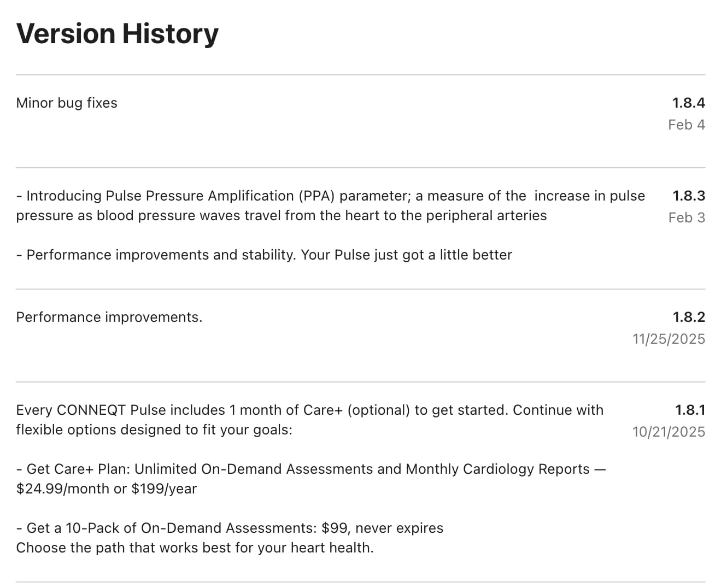
Task: Click the 11/25/2025 release date
Action: pyautogui.click(x=669, y=339)
